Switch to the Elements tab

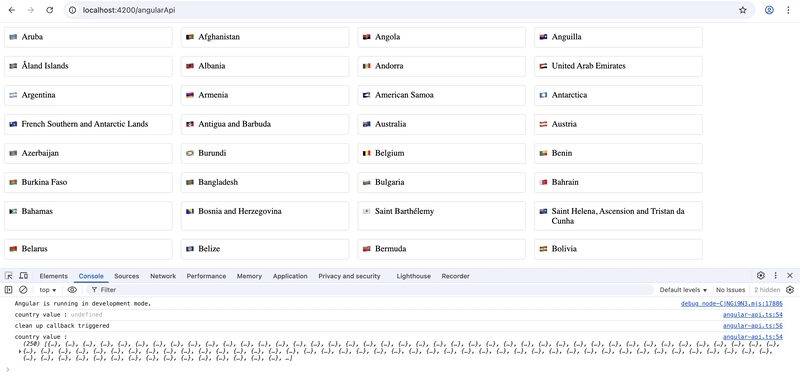(x=54, y=276)
